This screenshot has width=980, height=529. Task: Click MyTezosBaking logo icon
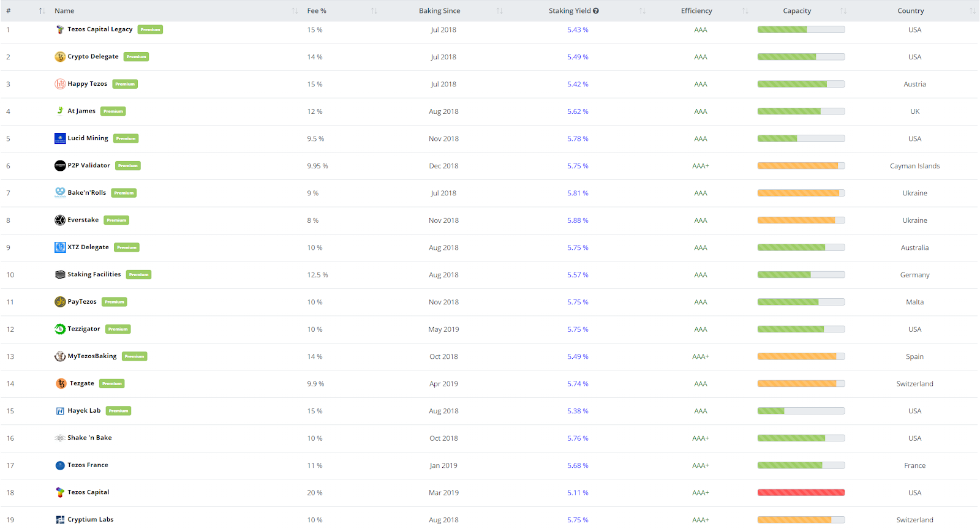(60, 356)
